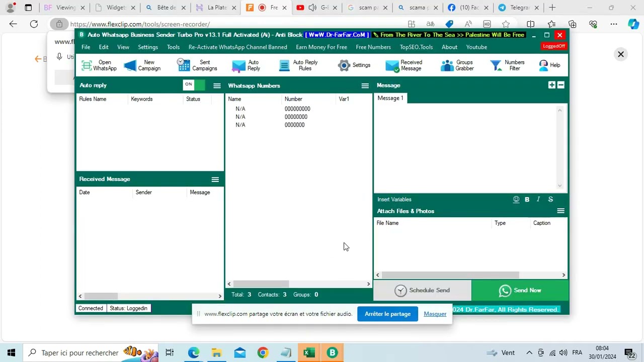This screenshot has width=644, height=362.
Task: Open the Free Numbers menu
Action: coord(373,47)
